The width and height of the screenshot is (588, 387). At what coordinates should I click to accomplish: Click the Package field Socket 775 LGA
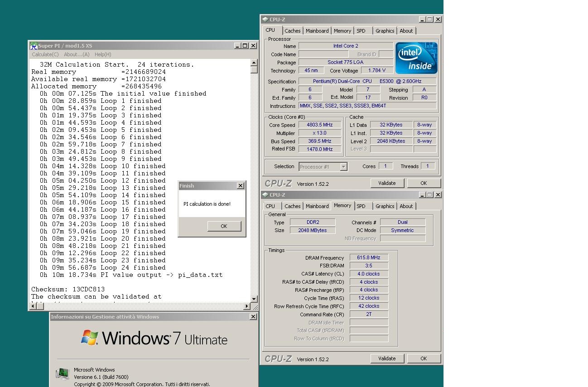(346, 63)
